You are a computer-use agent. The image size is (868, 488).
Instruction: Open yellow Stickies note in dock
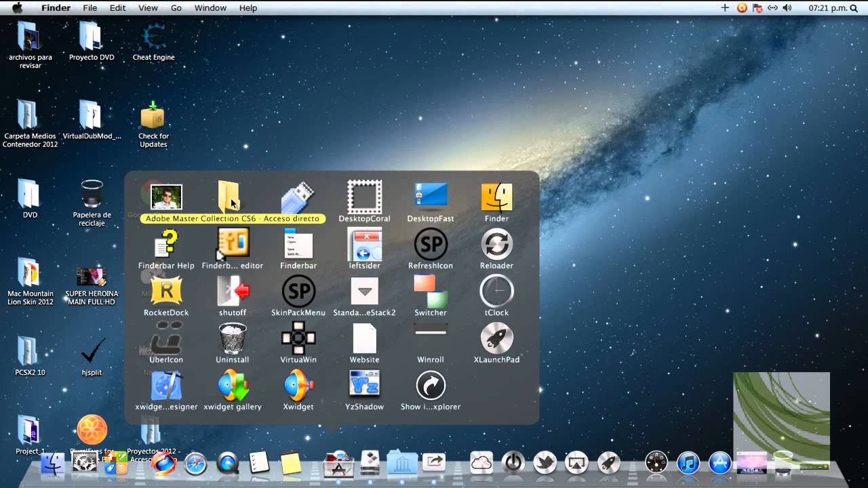click(291, 463)
